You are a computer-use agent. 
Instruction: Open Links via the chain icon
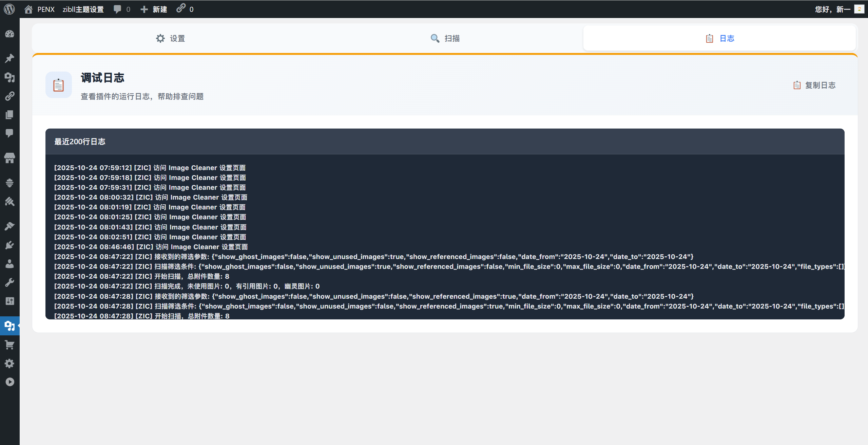9,96
